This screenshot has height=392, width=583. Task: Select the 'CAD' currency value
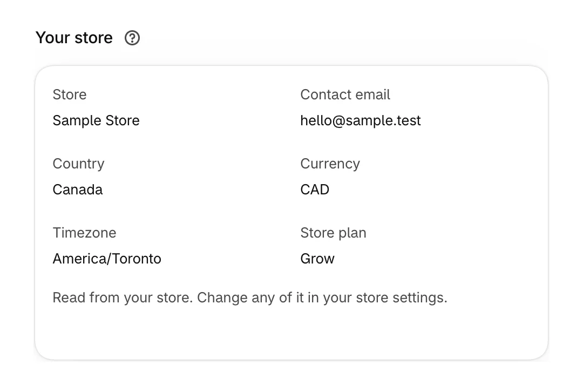pos(315,190)
